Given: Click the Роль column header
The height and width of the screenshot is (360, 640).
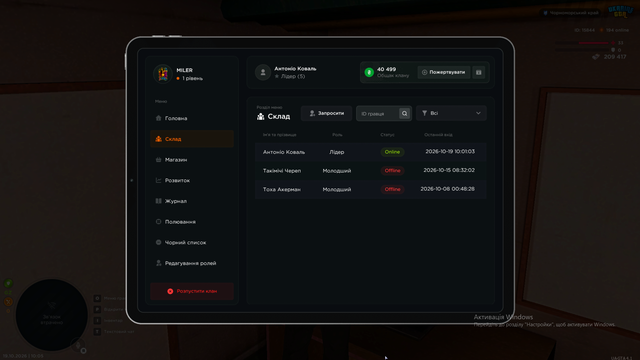Looking at the screenshot, I should (337, 135).
